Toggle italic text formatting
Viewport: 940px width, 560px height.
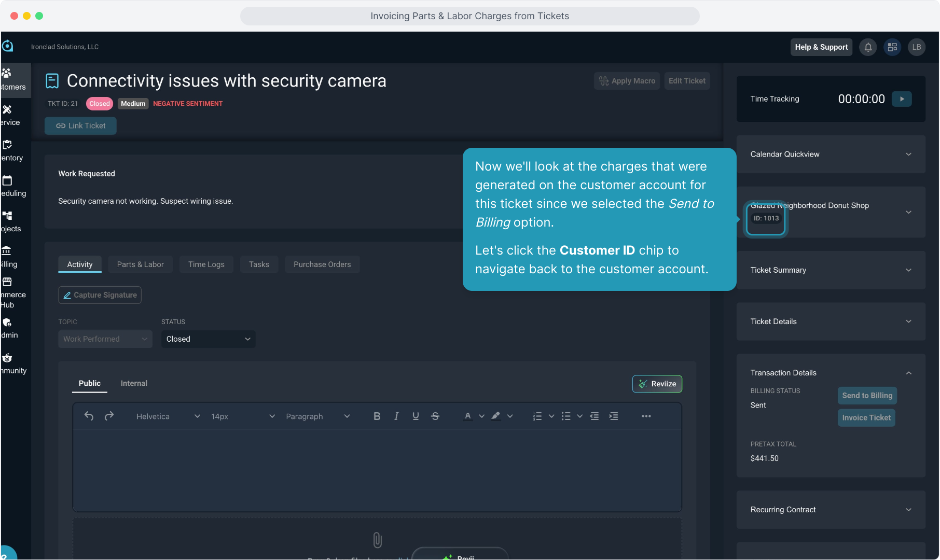click(x=396, y=416)
